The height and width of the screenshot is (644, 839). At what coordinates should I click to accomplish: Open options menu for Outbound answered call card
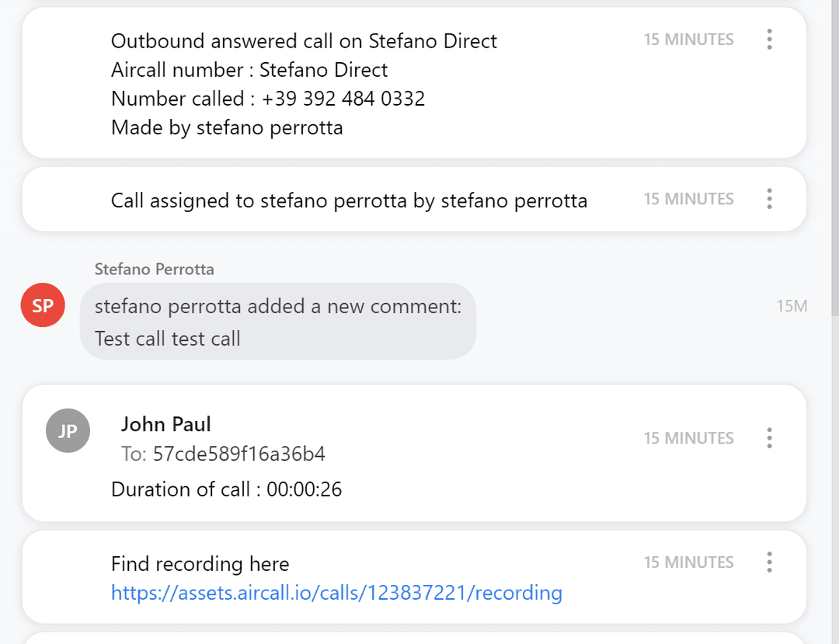[769, 40]
